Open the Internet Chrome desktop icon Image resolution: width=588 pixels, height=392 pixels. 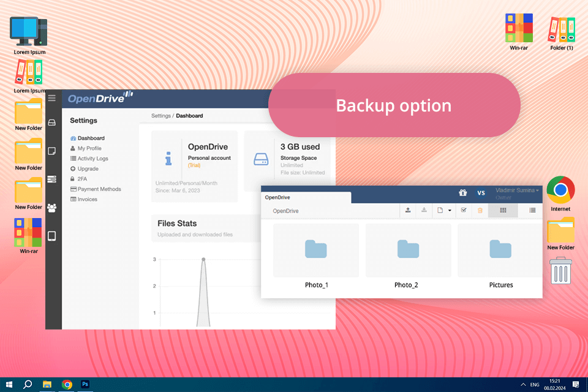pos(560,194)
